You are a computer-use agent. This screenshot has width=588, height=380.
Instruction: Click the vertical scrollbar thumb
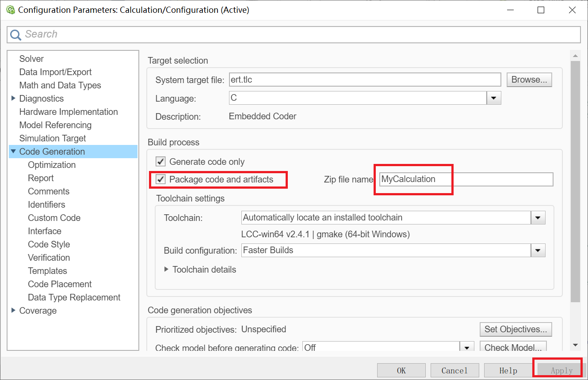click(x=575, y=182)
